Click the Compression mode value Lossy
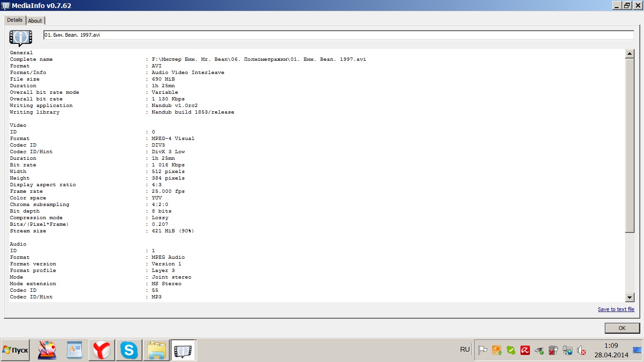The height and width of the screenshot is (362, 644). click(160, 218)
